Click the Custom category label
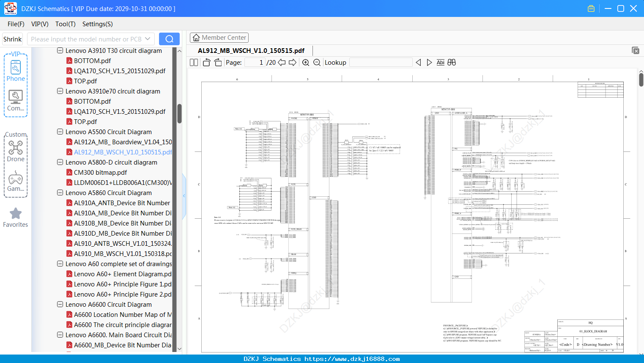Viewport: 644px width, 363px height. click(16, 135)
